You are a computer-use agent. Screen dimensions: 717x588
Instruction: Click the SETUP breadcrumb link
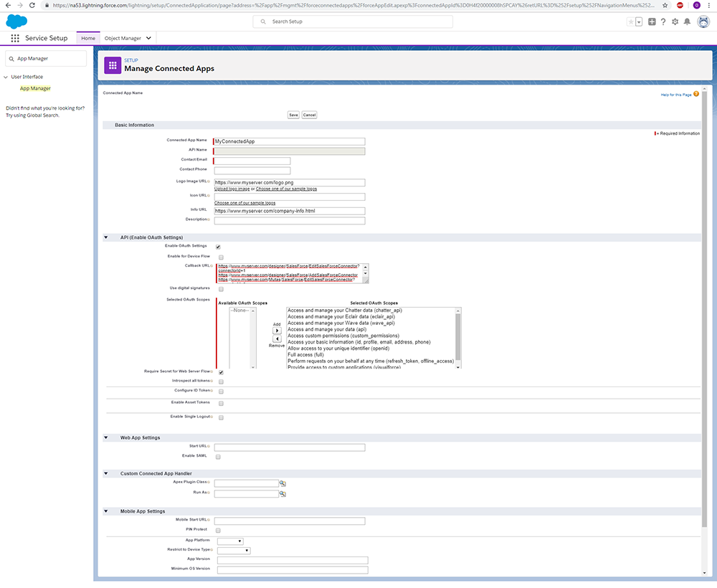tap(131, 60)
